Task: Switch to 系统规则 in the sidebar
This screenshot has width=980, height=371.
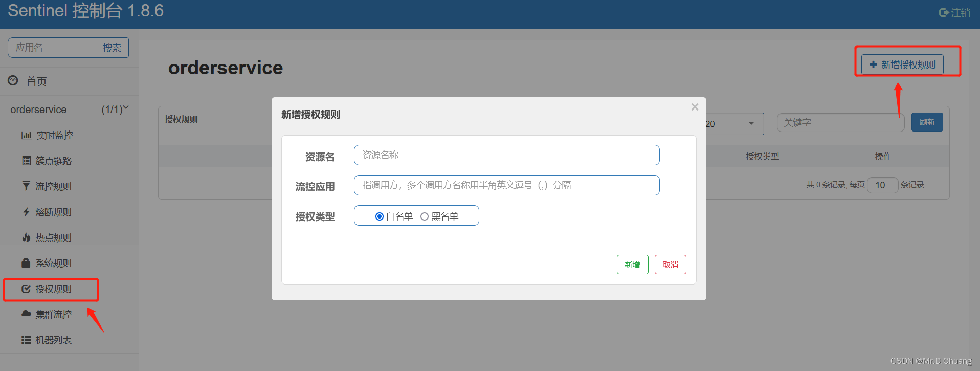Action: click(54, 263)
